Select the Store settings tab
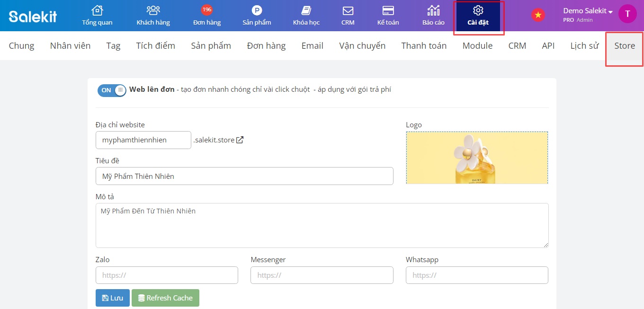Image resolution: width=644 pixels, height=309 pixels. (x=624, y=46)
